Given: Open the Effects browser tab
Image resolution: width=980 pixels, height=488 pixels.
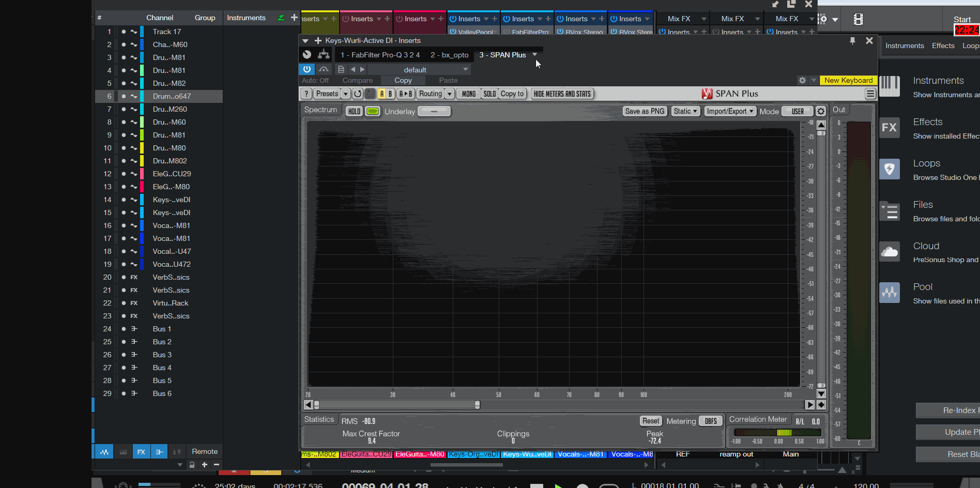Looking at the screenshot, I should coord(943,45).
